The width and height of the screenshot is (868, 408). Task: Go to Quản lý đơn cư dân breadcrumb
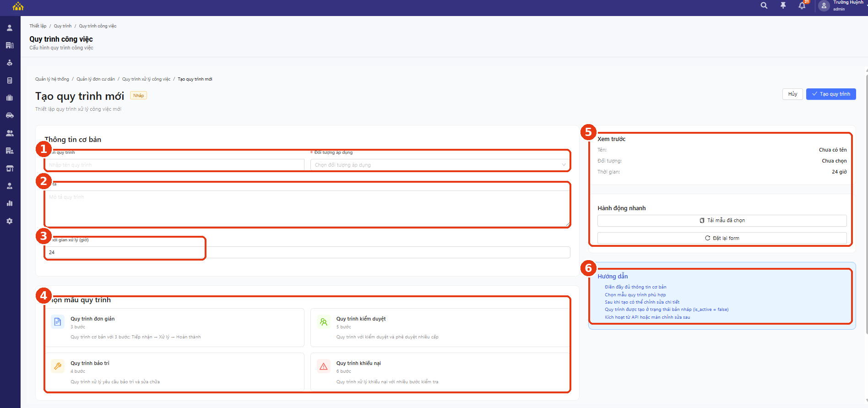pyautogui.click(x=96, y=79)
